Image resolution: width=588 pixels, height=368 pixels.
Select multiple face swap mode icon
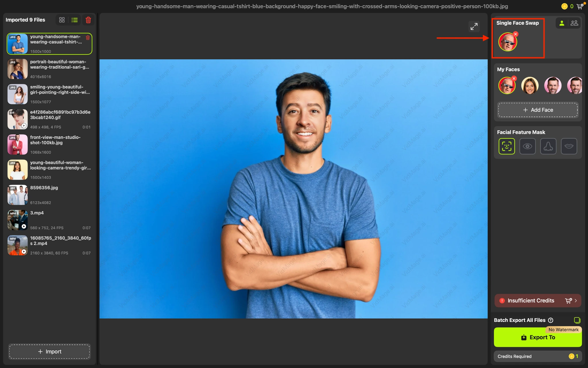(574, 23)
